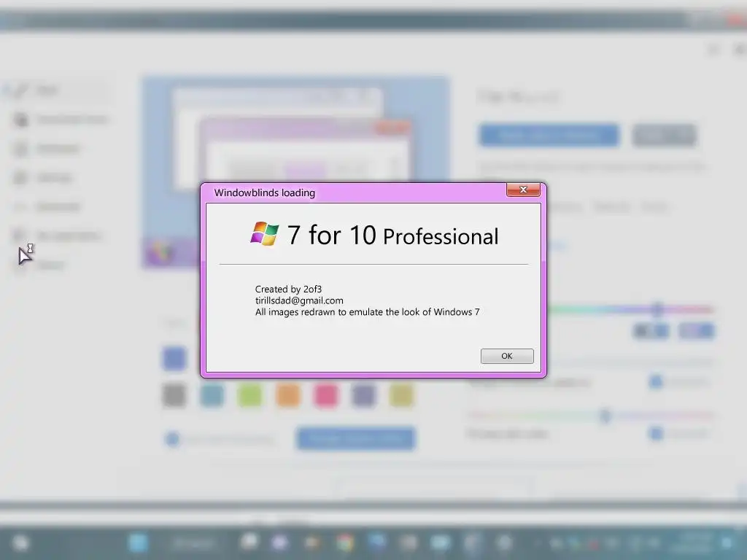Pick the yellow color swatch
The image size is (747, 560).
(x=401, y=395)
